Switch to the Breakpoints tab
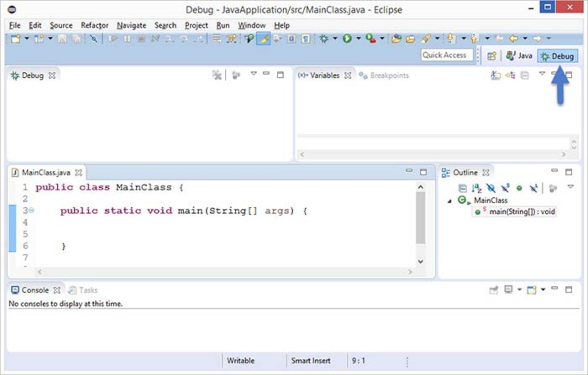 384,75
